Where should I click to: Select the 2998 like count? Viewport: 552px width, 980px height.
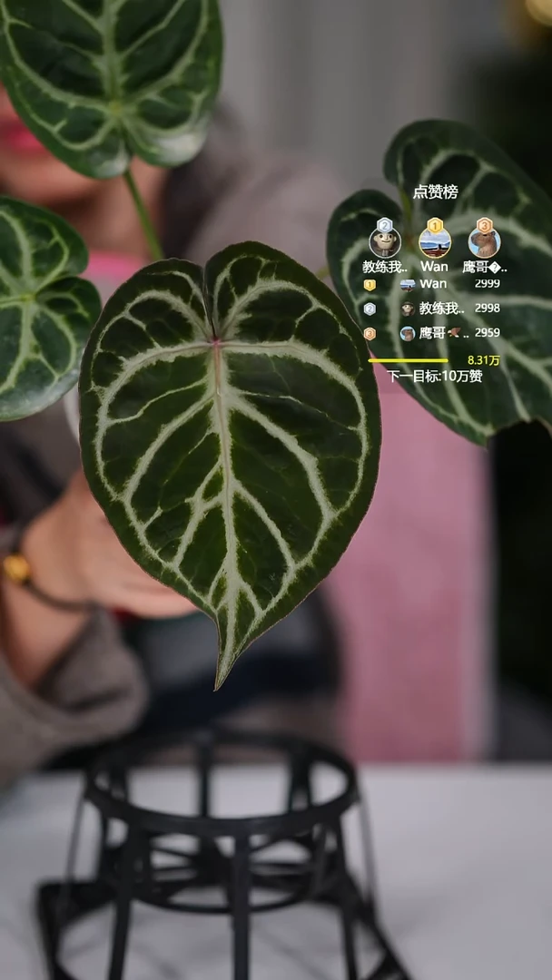487,309
